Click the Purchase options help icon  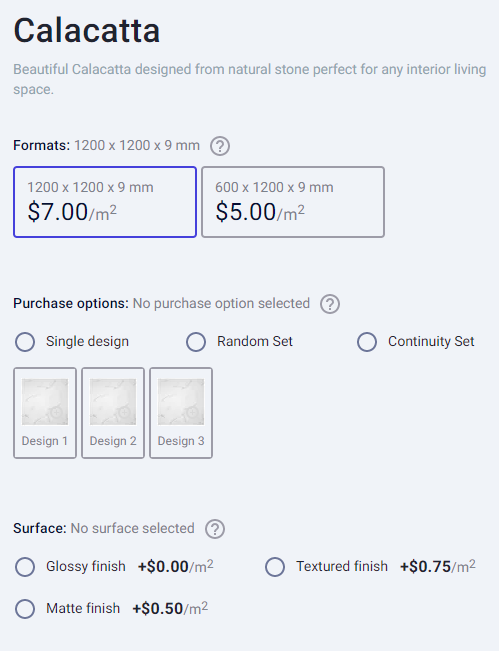[x=330, y=304]
